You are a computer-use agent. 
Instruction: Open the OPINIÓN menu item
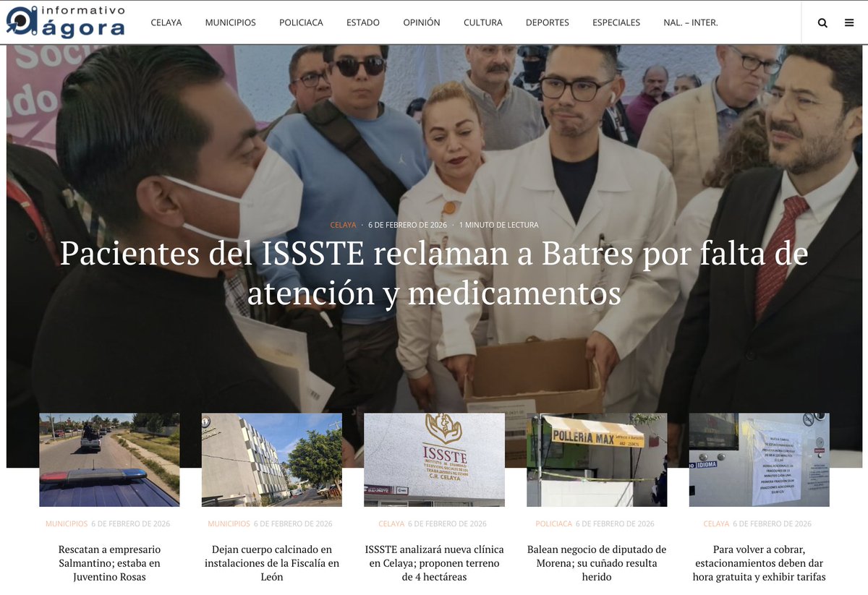coord(422,22)
